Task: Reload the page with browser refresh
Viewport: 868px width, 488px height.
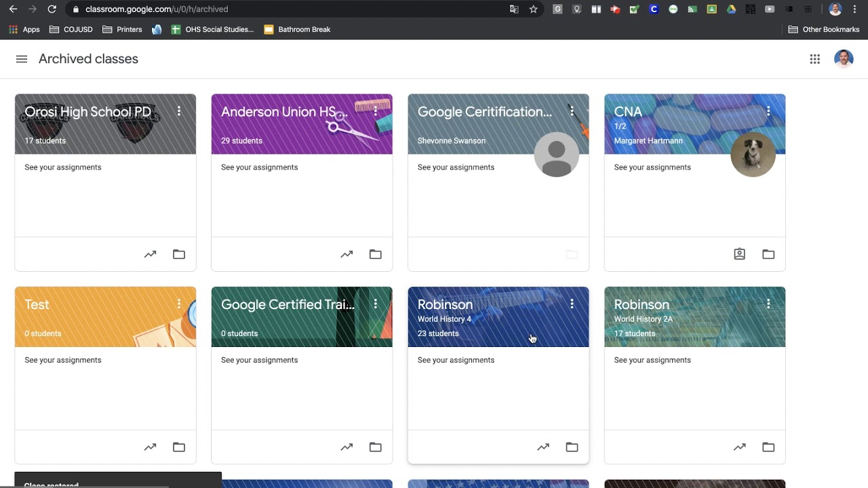Action: click(x=52, y=9)
